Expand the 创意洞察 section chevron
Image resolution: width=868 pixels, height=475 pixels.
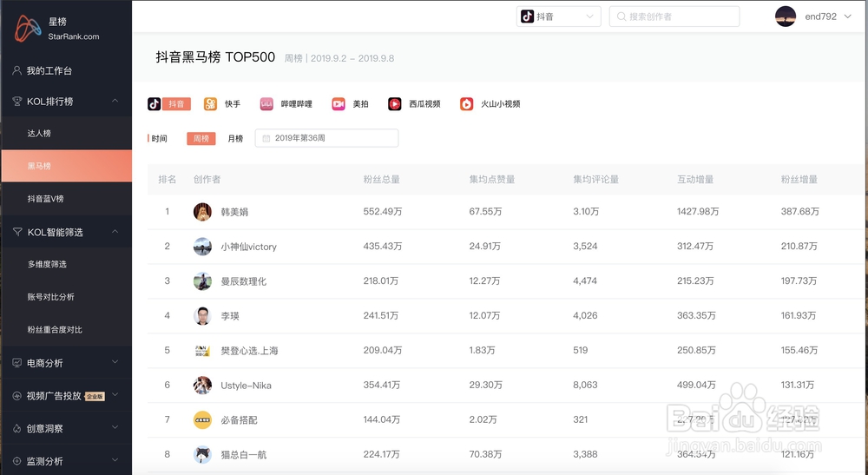115,427
